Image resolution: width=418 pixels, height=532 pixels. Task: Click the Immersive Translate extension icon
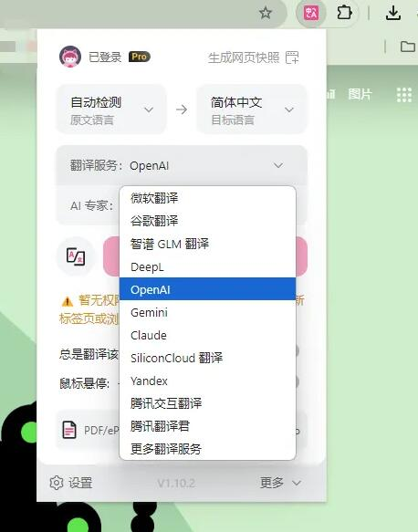point(311,14)
